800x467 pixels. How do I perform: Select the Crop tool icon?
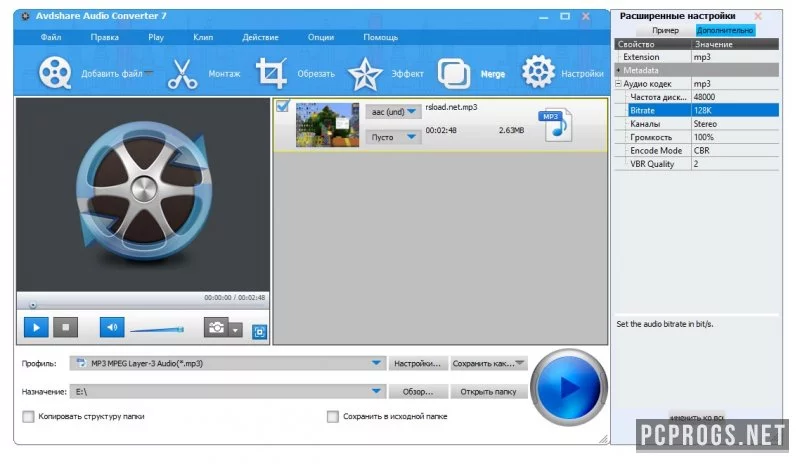[x=271, y=73]
